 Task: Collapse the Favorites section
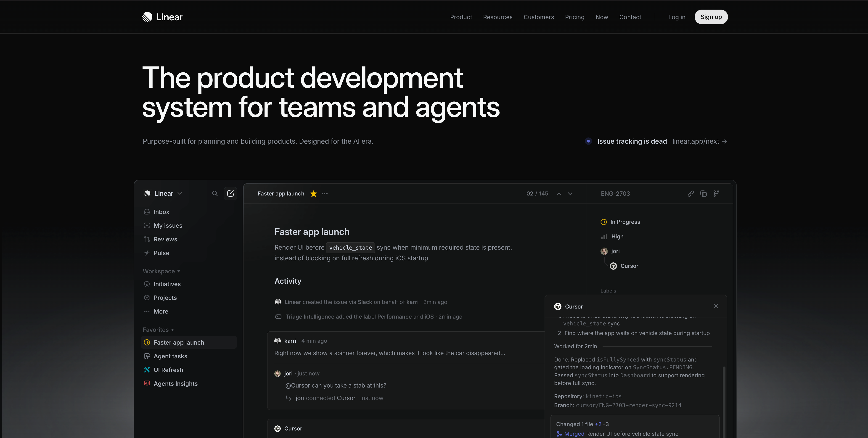tap(158, 330)
